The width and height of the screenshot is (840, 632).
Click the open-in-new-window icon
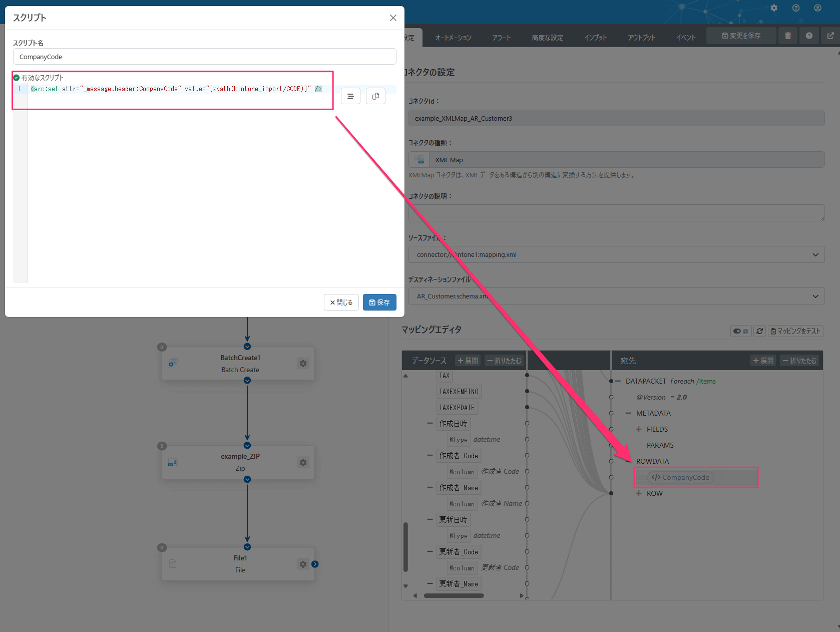pyautogui.click(x=830, y=36)
